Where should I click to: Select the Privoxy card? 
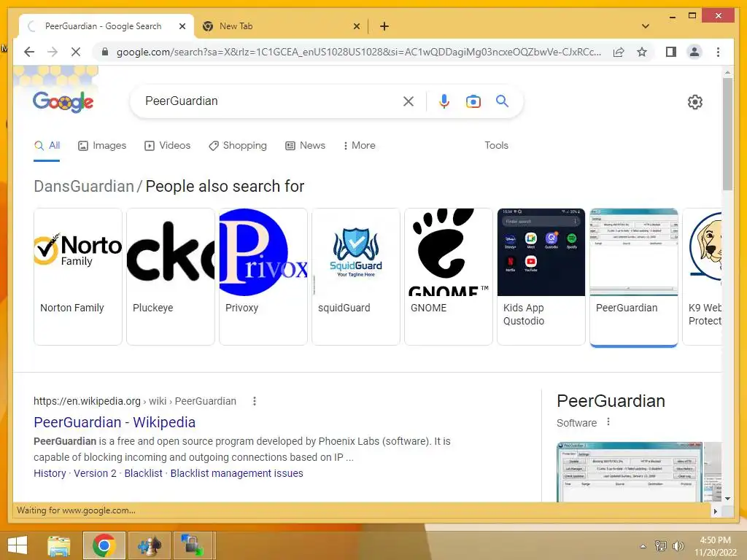(x=263, y=276)
